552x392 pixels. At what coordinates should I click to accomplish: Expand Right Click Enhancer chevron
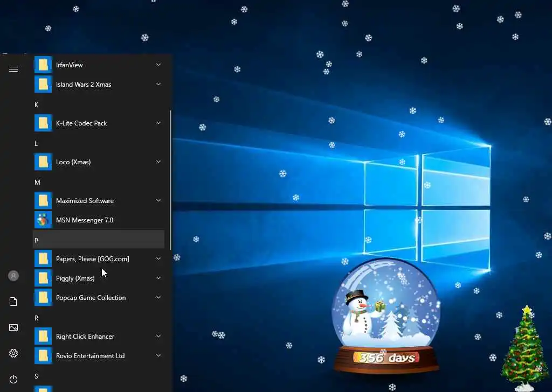(158, 336)
